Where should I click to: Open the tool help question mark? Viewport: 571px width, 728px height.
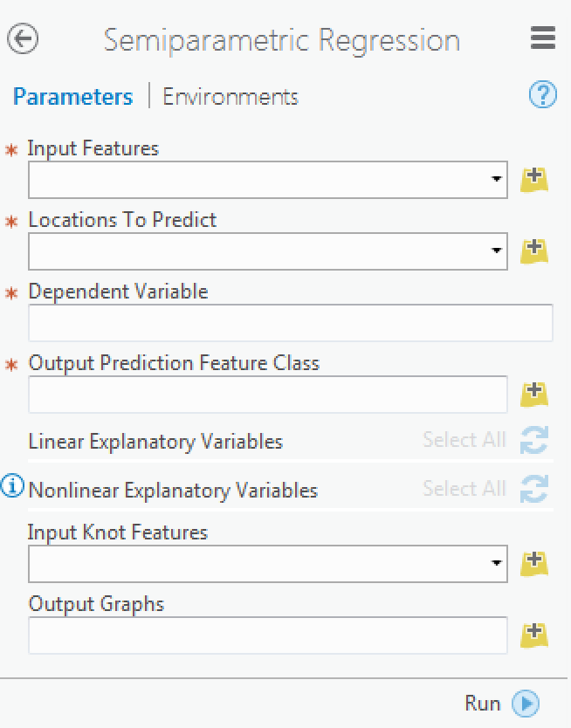tap(543, 95)
